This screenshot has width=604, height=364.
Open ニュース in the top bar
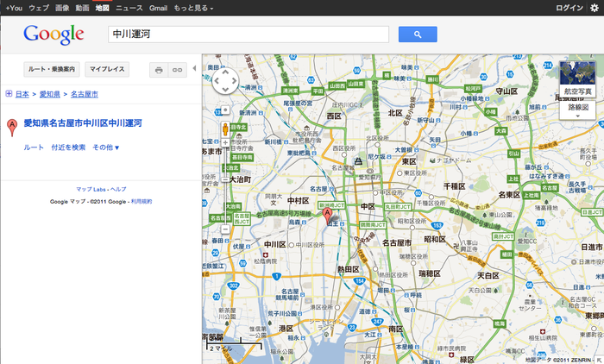click(x=129, y=8)
